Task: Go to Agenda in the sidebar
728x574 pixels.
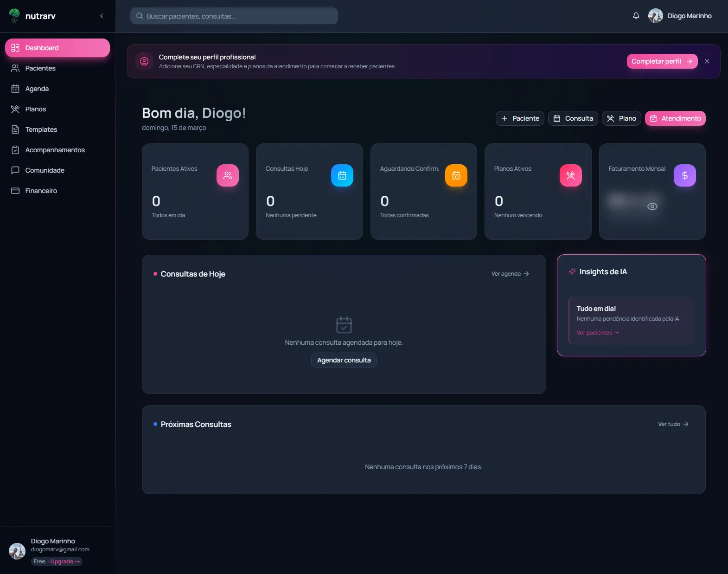Action: pyautogui.click(x=37, y=89)
